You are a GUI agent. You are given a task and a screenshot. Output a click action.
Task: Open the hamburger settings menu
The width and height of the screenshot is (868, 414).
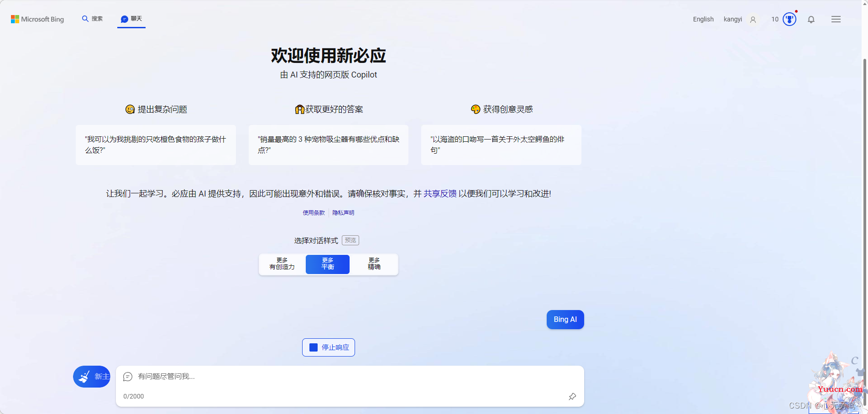pyautogui.click(x=836, y=19)
